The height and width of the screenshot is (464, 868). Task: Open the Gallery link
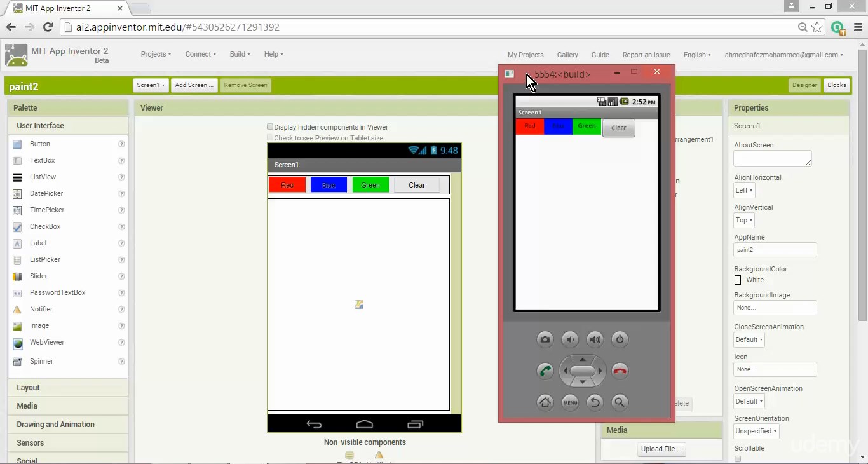click(x=567, y=55)
